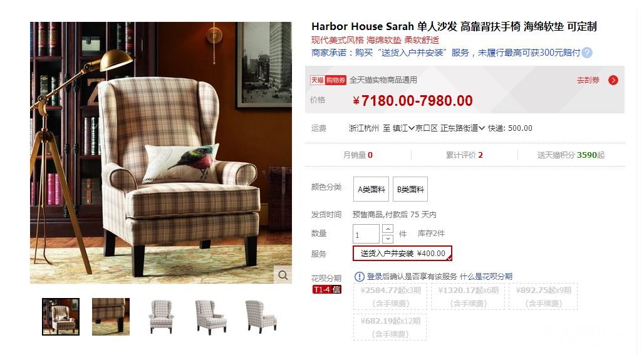
Task: Open the 累计评价 2 reviews tab
Action: pos(464,155)
